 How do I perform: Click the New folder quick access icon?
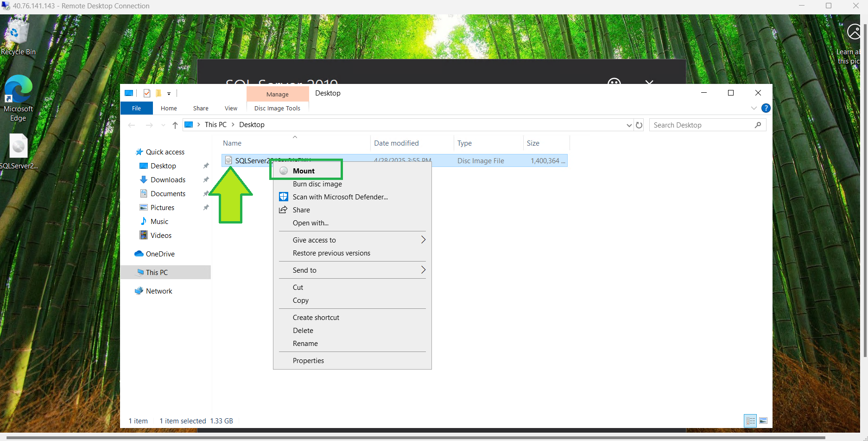point(158,93)
